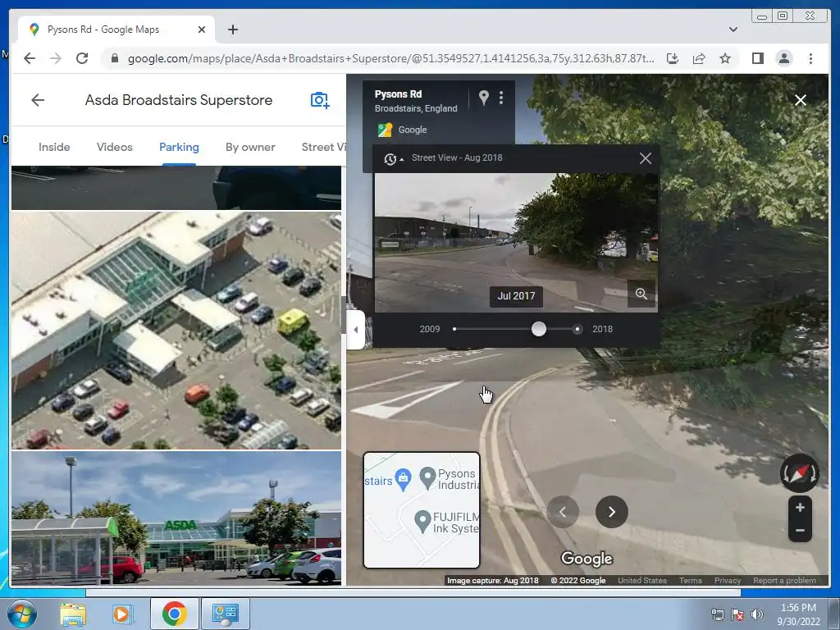Screen dimensions: 840x630
Task: Toggle the time travel clock icon
Action: coord(393,158)
